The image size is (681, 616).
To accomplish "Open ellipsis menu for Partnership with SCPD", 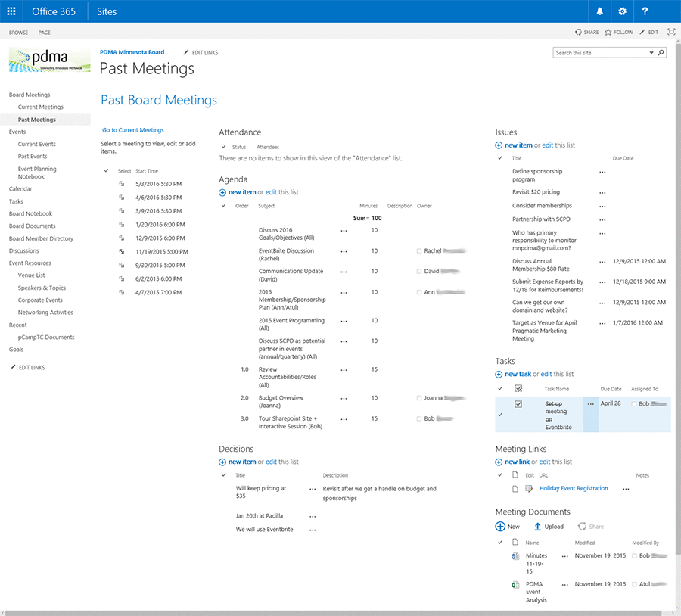I will (602, 219).
